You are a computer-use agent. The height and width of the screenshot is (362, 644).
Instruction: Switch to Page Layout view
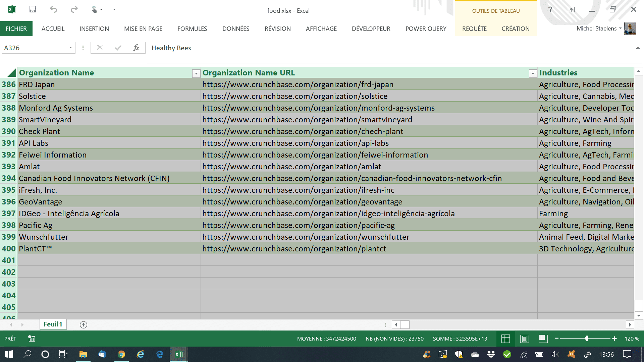click(x=525, y=339)
